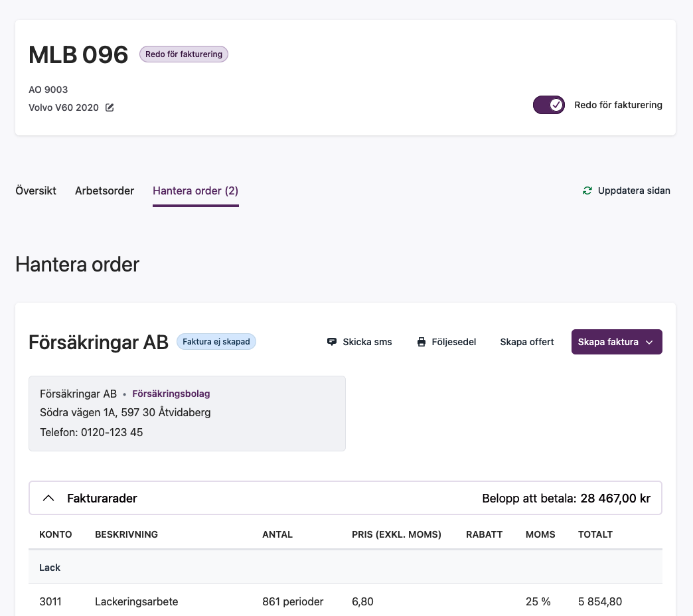Click the pencil icon to edit Volvo V60 2020

point(108,107)
